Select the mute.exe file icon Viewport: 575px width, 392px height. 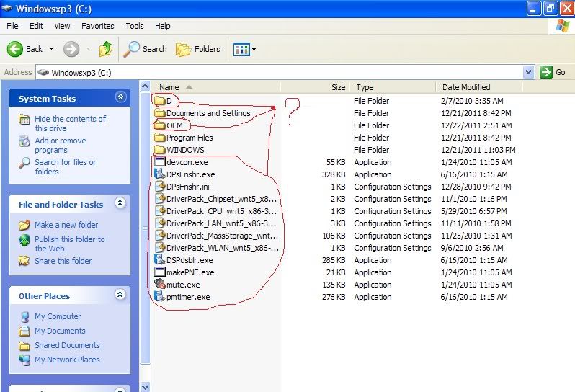(160, 285)
